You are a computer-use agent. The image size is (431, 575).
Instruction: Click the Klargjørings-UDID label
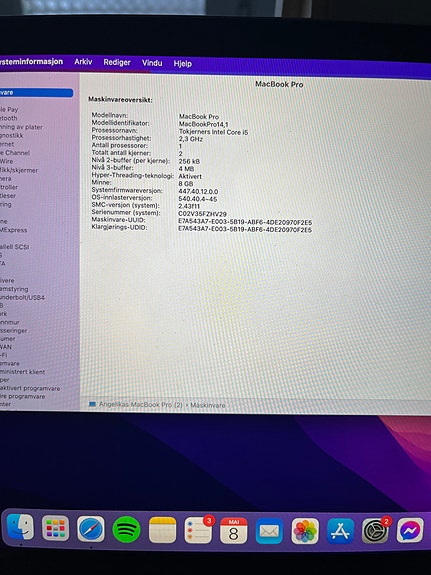coord(119,227)
